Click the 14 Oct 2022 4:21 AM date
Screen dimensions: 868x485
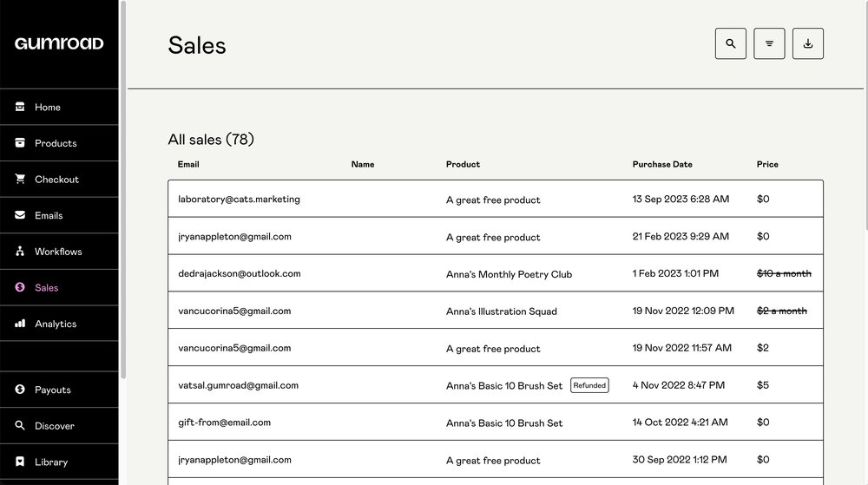(680, 422)
